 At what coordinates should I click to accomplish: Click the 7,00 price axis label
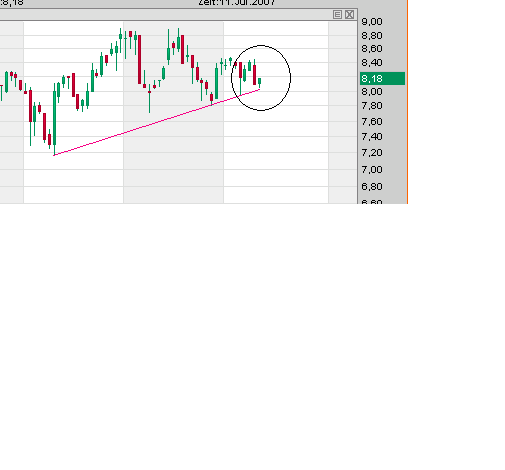point(372,170)
